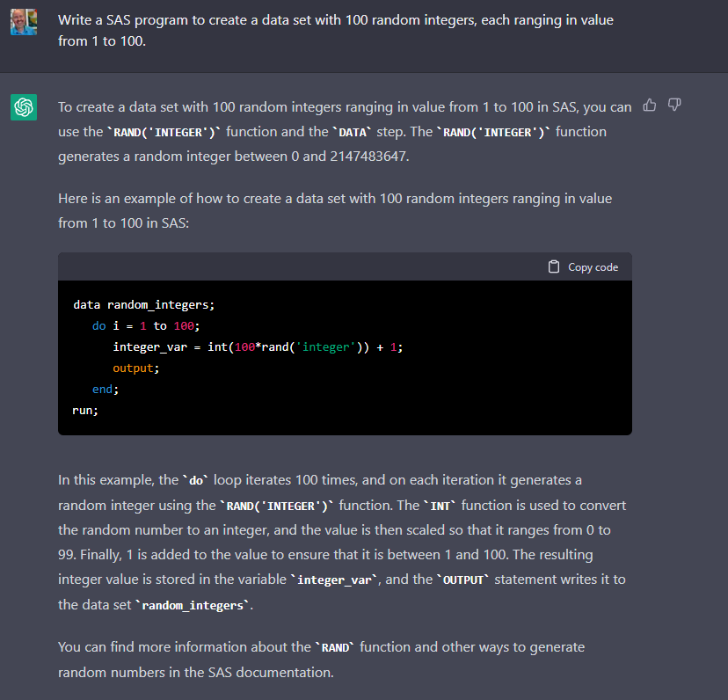This screenshot has height=700, width=728.
Task: Click the inline `INT` function term
Action: [439, 506]
